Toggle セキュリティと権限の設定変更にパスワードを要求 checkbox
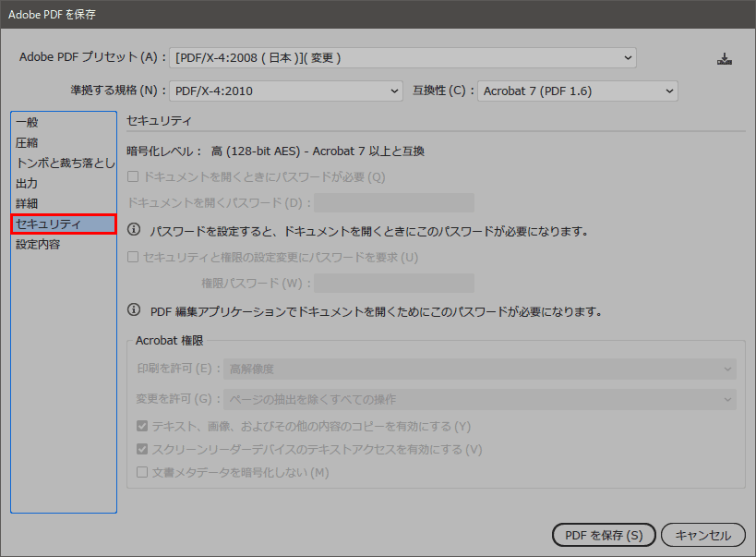Viewport: 756px width, 557px height. click(133, 257)
